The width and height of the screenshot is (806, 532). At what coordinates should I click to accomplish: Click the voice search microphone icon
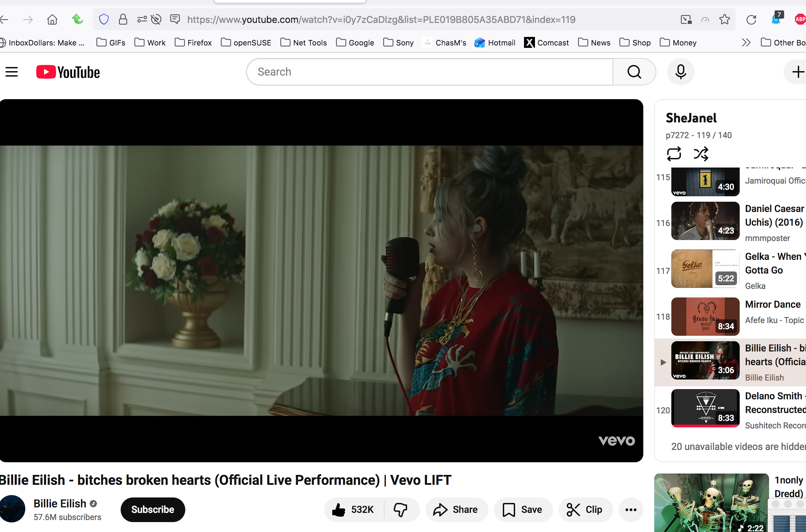coord(681,72)
